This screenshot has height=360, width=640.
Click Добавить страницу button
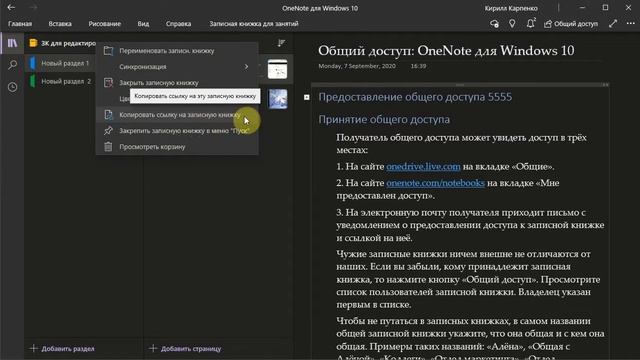point(185,349)
